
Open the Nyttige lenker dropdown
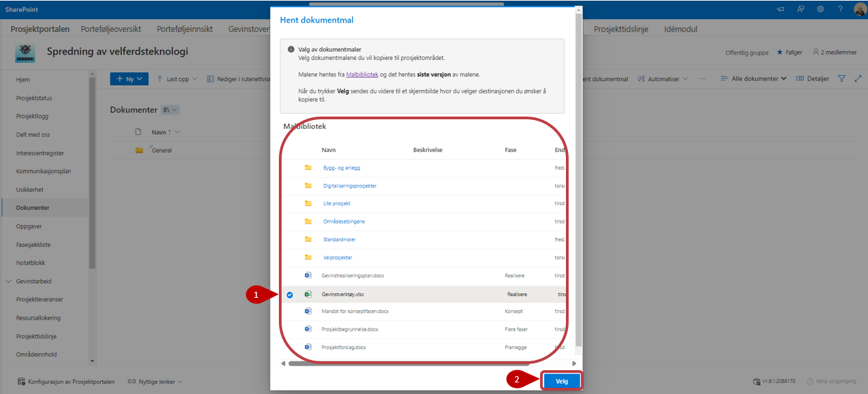155,382
